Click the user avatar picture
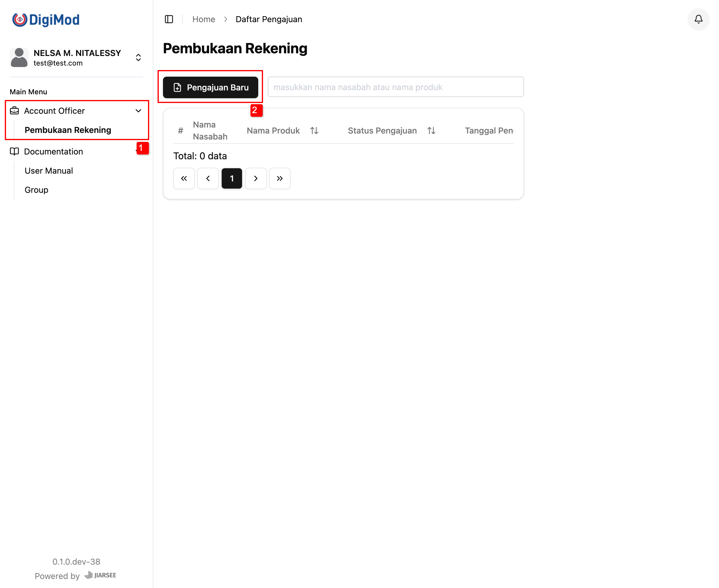The width and height of the screenshot is (719, 588). coord(19,57)
